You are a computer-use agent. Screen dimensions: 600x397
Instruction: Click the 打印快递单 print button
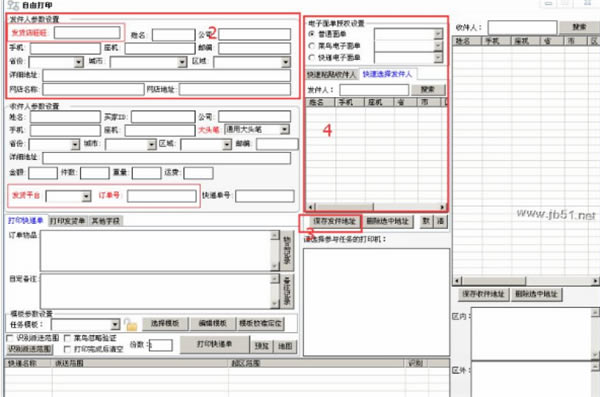[x=214, y=344]
